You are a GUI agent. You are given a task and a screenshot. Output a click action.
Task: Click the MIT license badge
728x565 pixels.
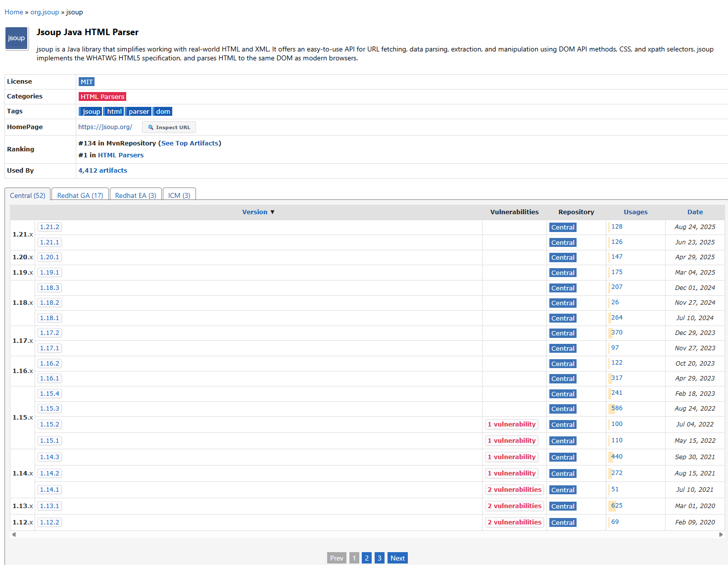(x=87, y=82)
